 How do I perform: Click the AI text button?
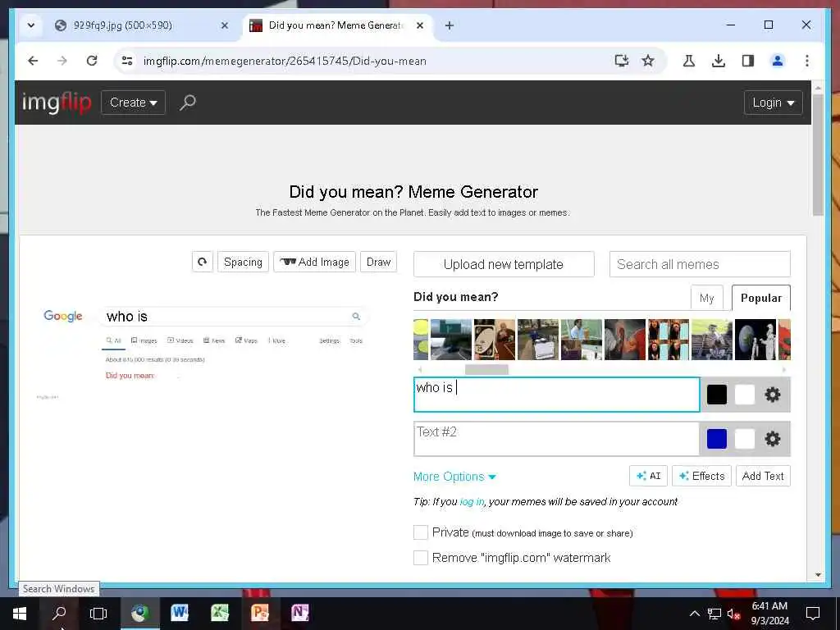click(648, 476)
